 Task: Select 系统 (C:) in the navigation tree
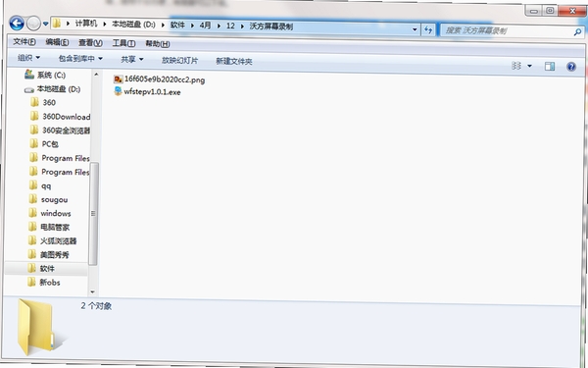point(51,76)
